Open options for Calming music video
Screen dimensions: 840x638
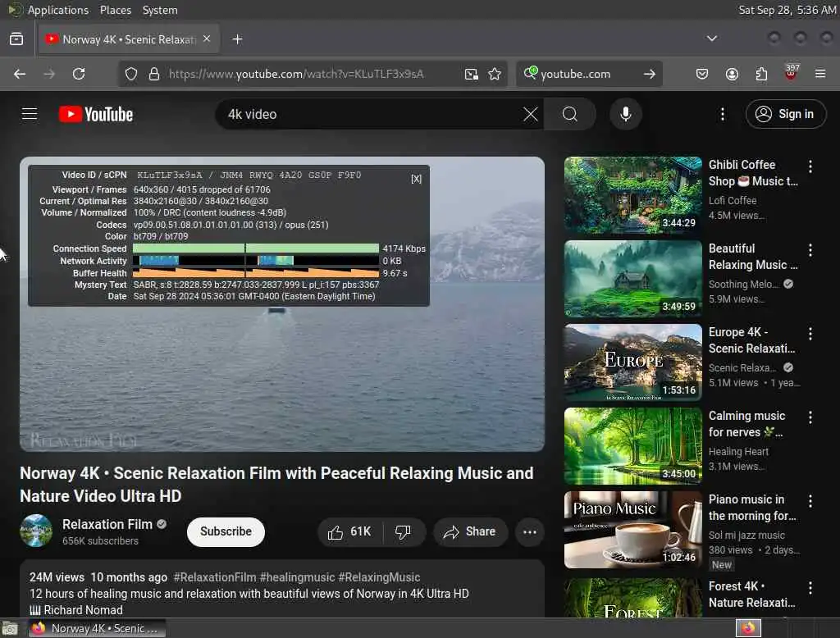click(810, 417)
